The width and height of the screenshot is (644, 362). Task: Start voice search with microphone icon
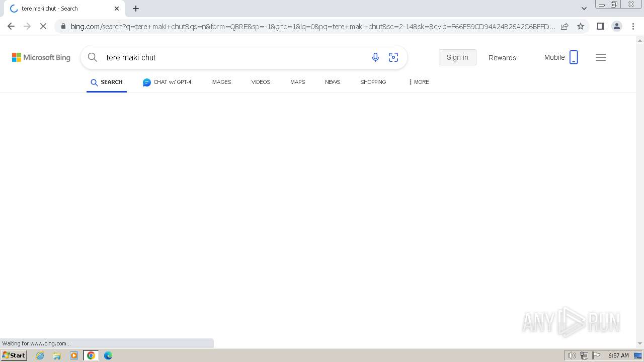click(375, 57)
